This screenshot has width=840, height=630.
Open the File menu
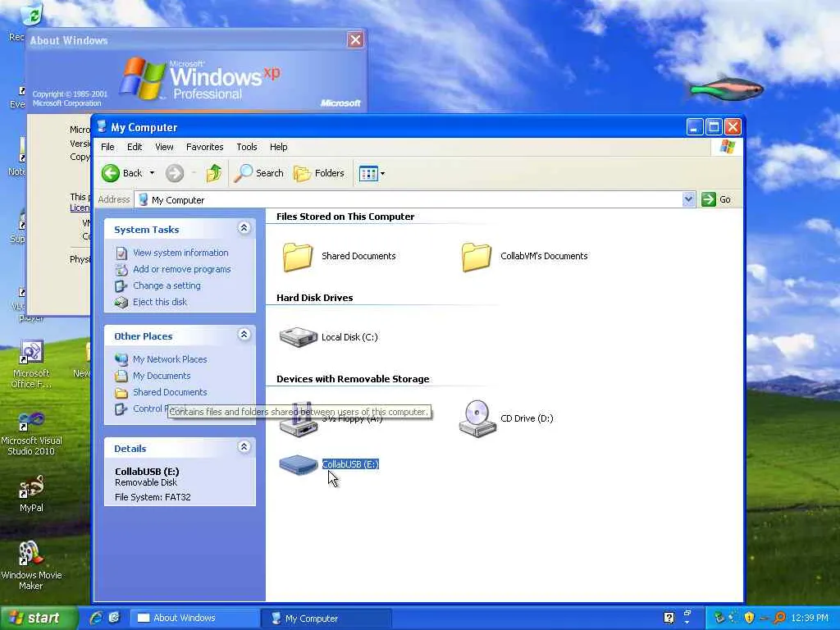(107, 147)
